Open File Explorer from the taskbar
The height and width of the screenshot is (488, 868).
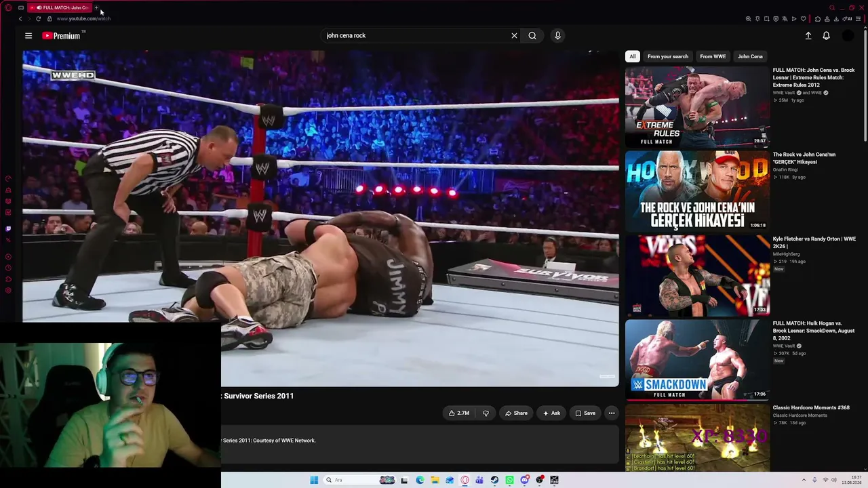tap(435, 480)
